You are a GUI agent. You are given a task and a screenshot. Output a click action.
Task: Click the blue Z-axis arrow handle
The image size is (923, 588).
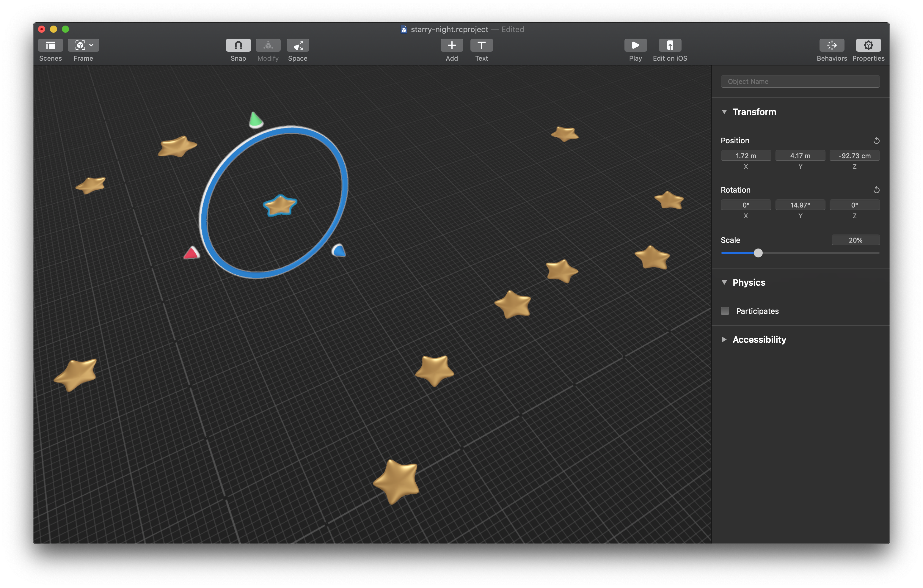pyautogui.click(x=339, y=250)
